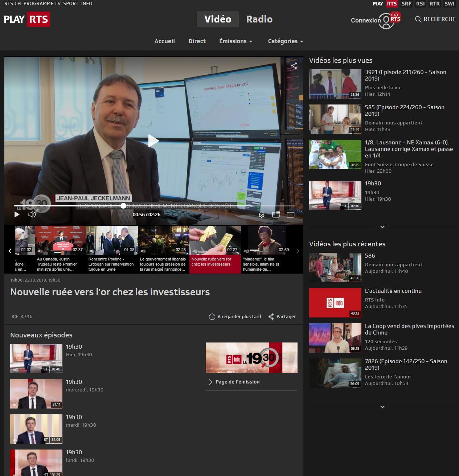
Task: Open the search magnifier RECHERCHE
Action: click(x=435, y=19)
